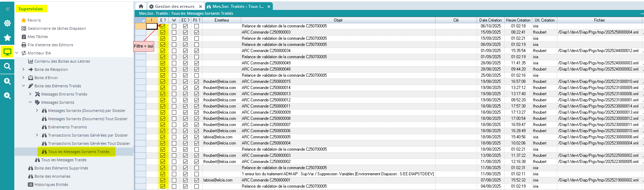Open Tous les Messages Sortants Traités
644x190 pixels.
pos(79,152)
